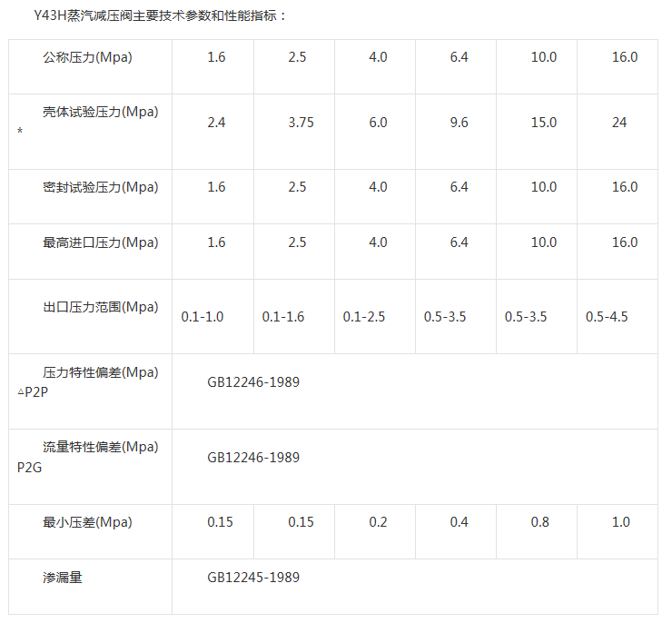The width and height of the screenshot is (672, 623).
Task: Click the 0.1-2.5 outlet pressure range cell
Action: (x=364, y=317)
